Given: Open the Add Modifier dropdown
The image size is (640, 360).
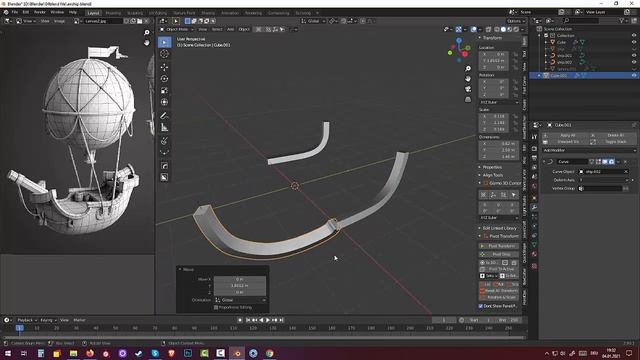Looking at the screenshot, I should (x=589, y=150).
